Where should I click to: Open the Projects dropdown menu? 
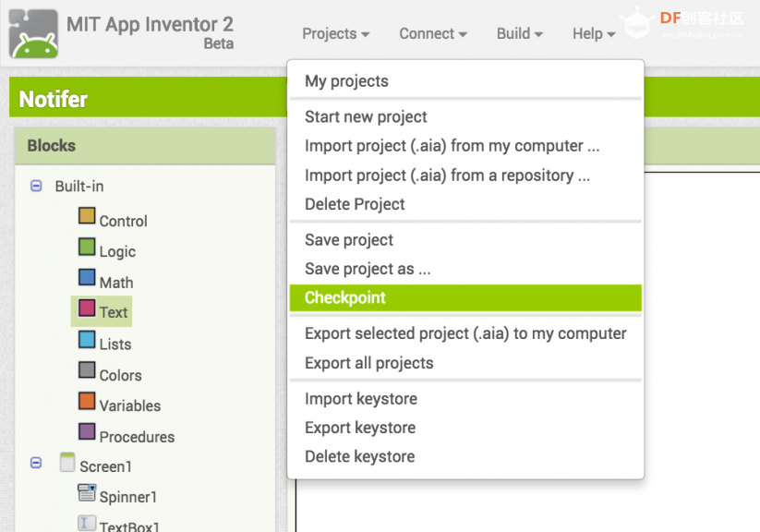[335, 34]
